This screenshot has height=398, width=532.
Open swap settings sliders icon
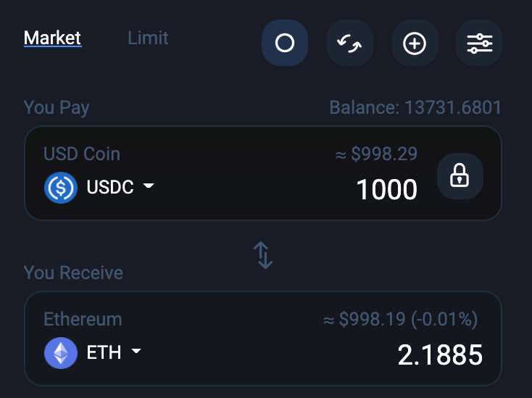point(479,43)
